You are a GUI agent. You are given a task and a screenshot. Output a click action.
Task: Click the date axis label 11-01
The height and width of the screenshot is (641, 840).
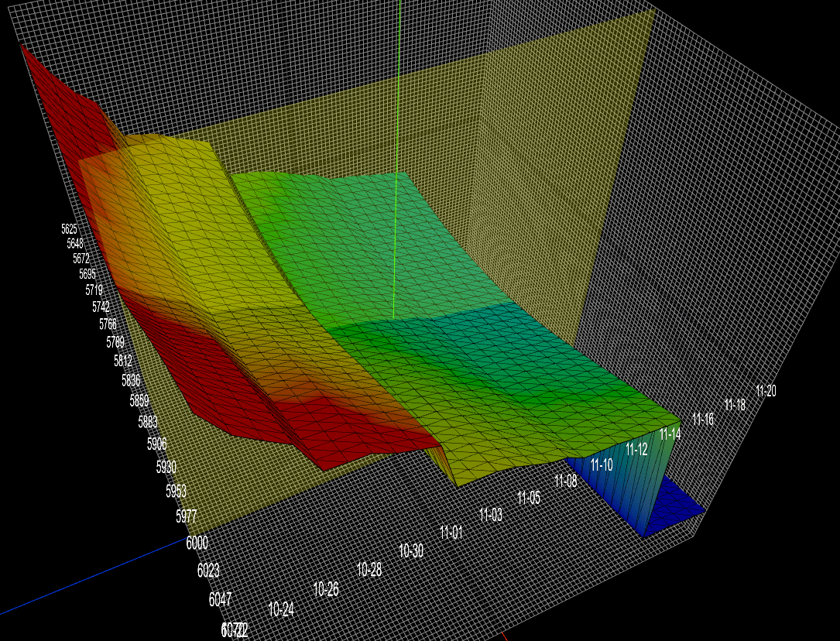451,533
